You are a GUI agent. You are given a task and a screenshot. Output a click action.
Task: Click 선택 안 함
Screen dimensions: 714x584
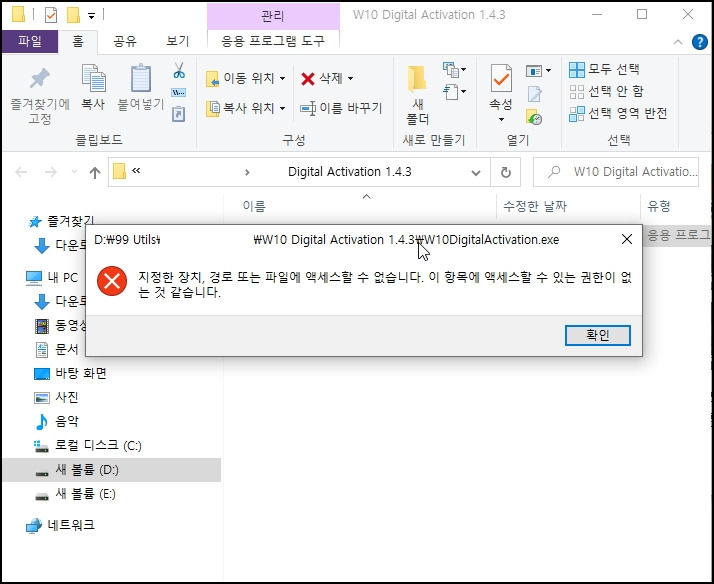pyautogui.click(x=607, y=91)
